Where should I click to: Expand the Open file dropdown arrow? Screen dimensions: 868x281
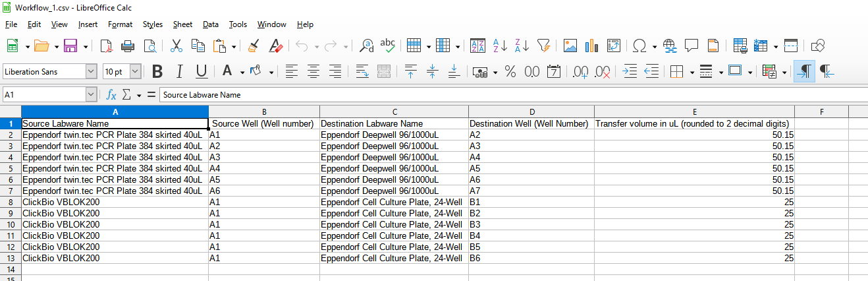(x=57, y=46)
